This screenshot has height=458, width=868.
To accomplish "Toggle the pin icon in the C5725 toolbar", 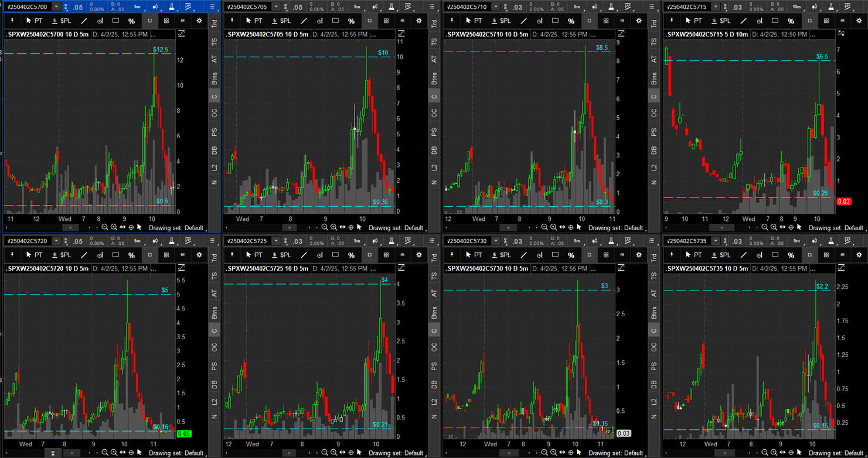I will pyautogui.click(x=232, y=255).
